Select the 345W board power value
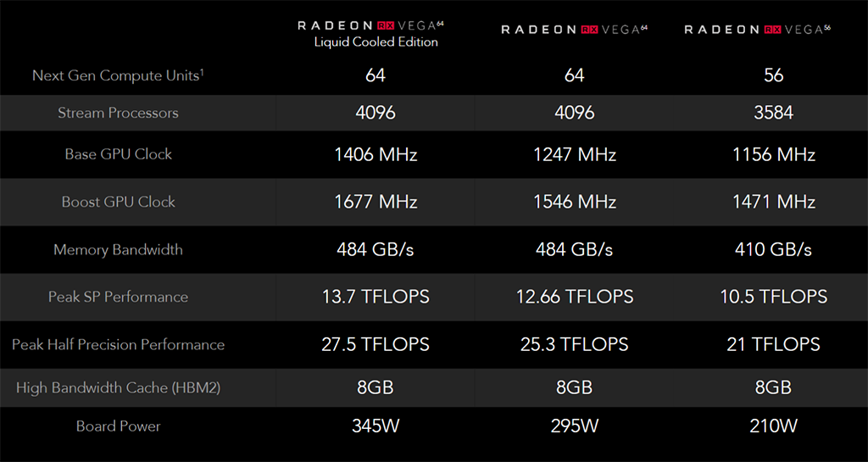This screenshot has width=868, height=462. 376,426
